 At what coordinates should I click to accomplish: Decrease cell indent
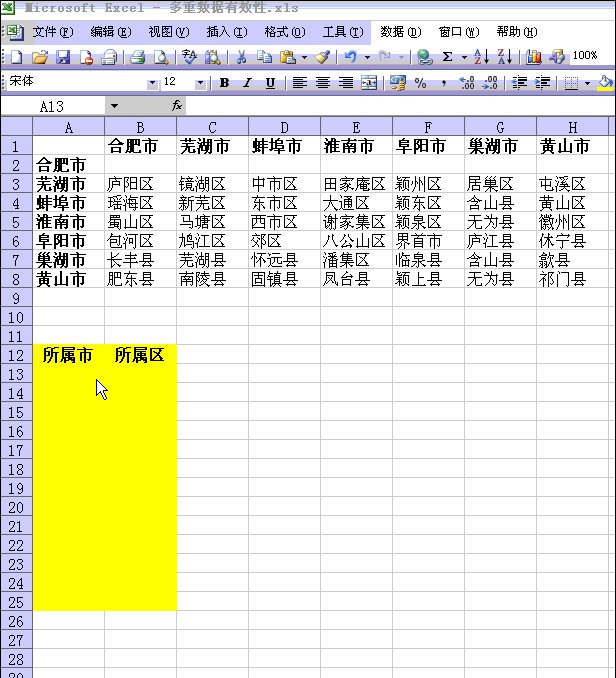pyautogui.click(x=519, y=83)
